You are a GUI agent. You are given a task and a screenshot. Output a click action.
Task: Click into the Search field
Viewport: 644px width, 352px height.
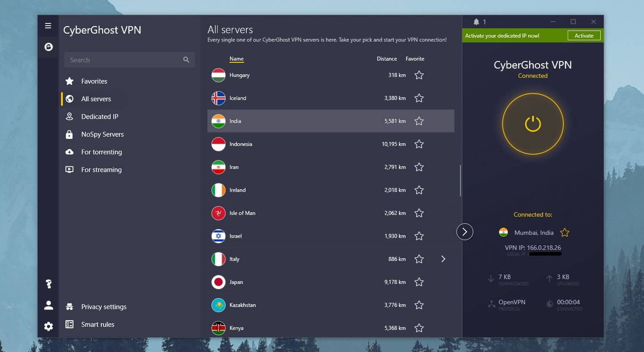click(x=130, y=60)
